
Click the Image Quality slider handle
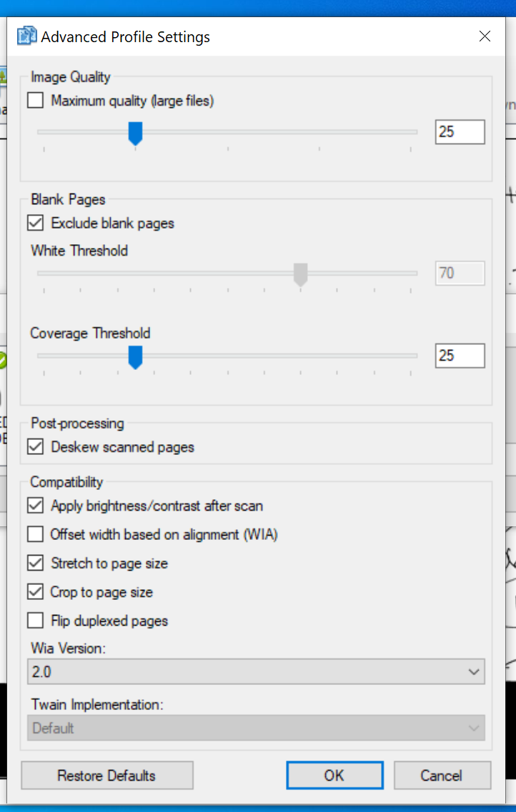tap(135, 132)
